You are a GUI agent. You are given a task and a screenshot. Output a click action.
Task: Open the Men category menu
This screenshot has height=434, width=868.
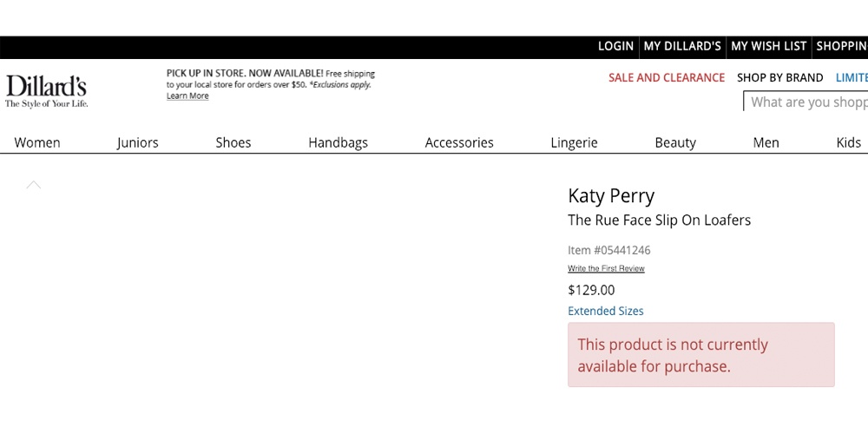[x=766, y=142]
